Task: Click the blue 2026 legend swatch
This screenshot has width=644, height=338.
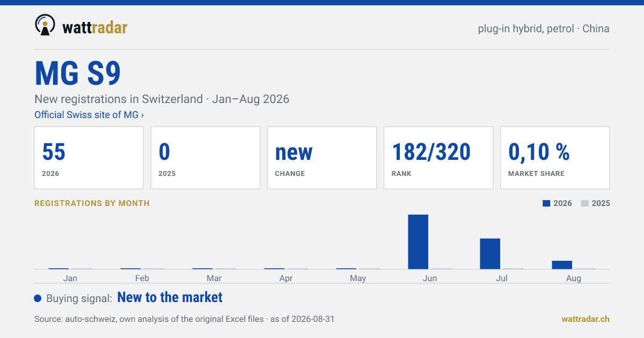Action: (547, 203)
